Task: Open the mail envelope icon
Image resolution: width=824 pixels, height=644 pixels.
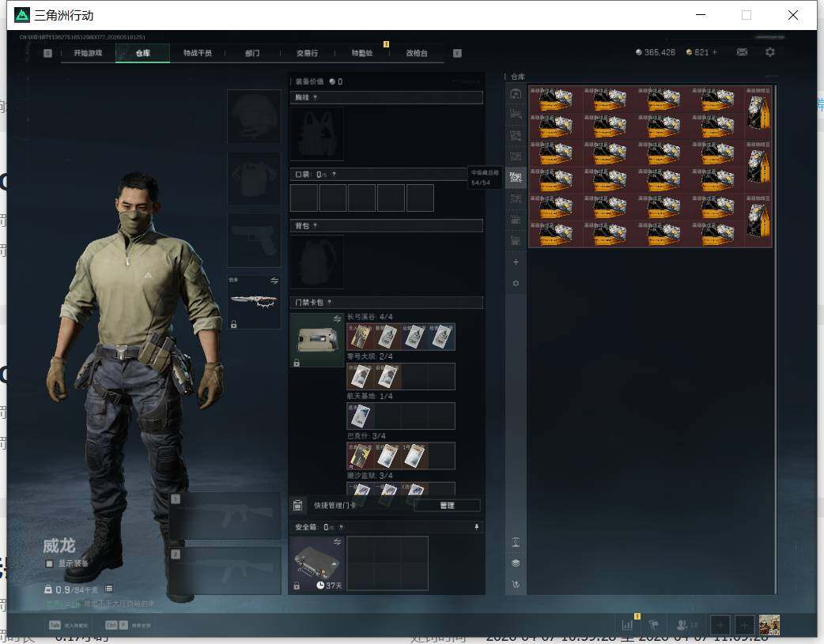Action: click(742, 52)
